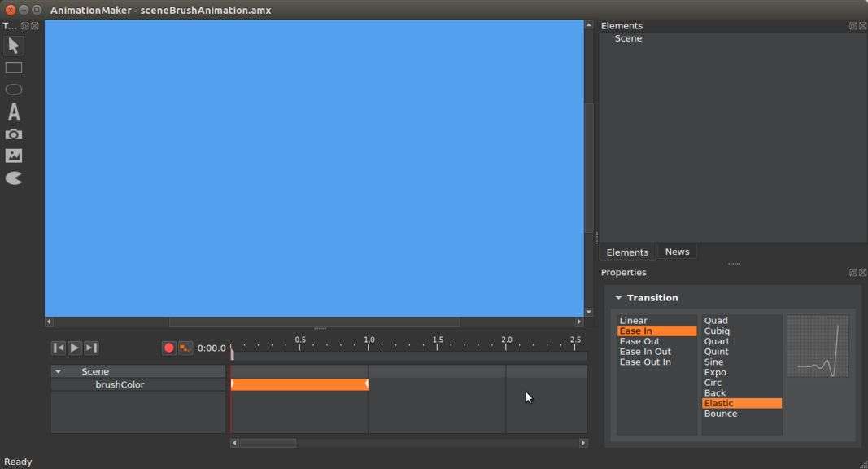Select the Rectangle drawing tool
Screen dimensions: 868x469
[x=14, y=68]
